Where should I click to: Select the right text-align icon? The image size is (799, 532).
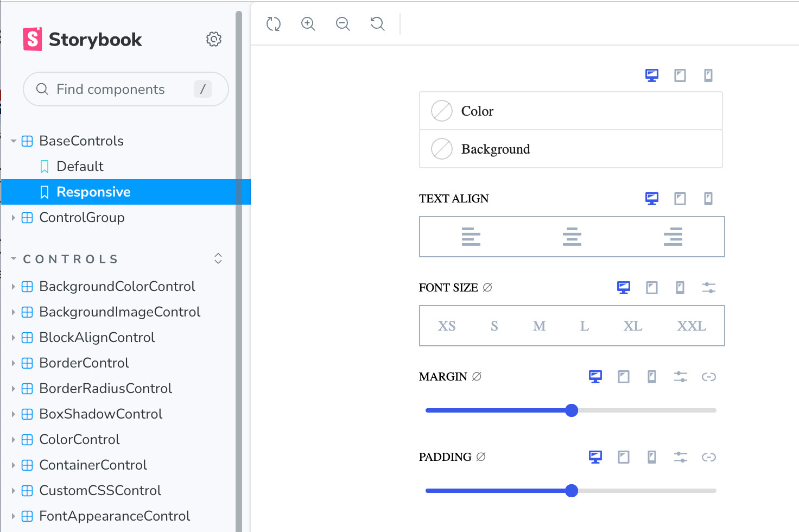(673, 237)
